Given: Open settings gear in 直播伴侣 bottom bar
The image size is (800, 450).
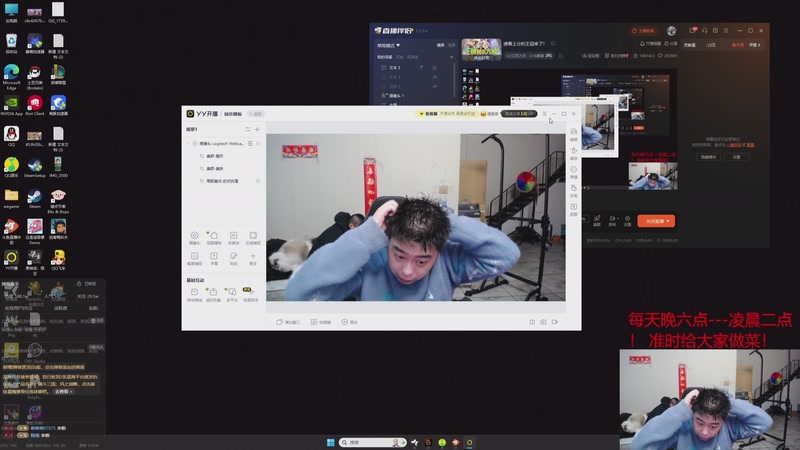Looking at the screenshot, I should pyautogui.click(x=628, y=220).
